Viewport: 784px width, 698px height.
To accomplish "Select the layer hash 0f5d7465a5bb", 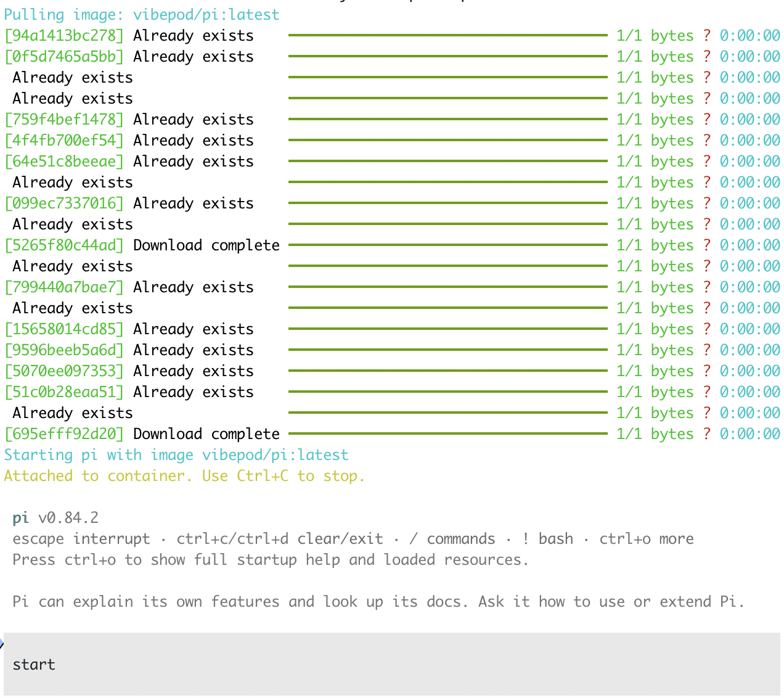I will tap(64, 57).
